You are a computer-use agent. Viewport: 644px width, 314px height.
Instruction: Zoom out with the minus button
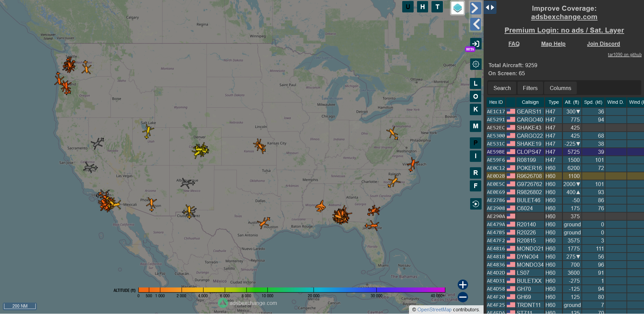tap(463, 297)
